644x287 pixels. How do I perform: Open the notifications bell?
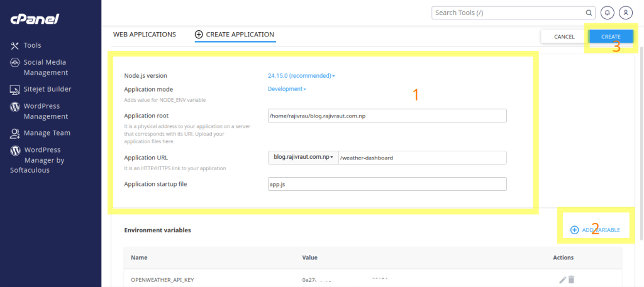click(x=607, y=13)
